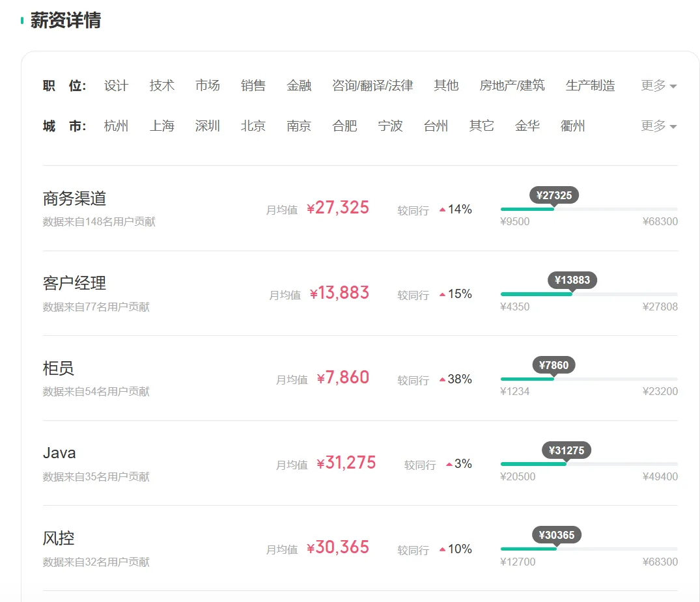Choose the 咨询/翻译/法律 category

372,85
